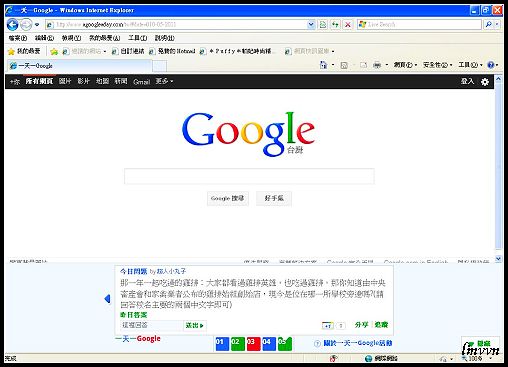The height and width of the screenshot is (367, 508).
Task: Click the Google search text box
Action: [x=249, y=176]
